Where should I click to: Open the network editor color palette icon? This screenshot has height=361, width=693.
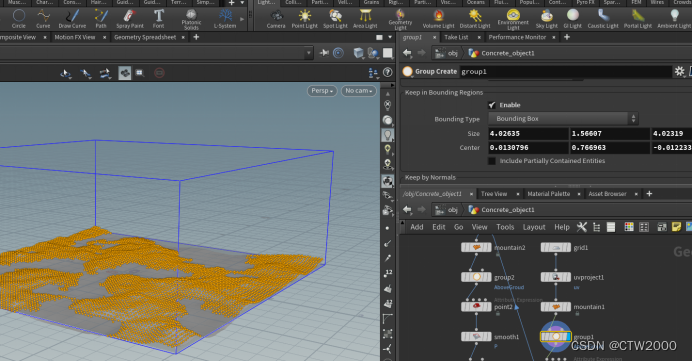(x=628, y=227)
